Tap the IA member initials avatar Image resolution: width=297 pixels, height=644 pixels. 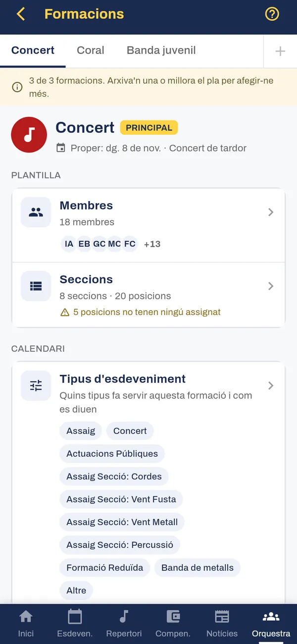point(69,244)
